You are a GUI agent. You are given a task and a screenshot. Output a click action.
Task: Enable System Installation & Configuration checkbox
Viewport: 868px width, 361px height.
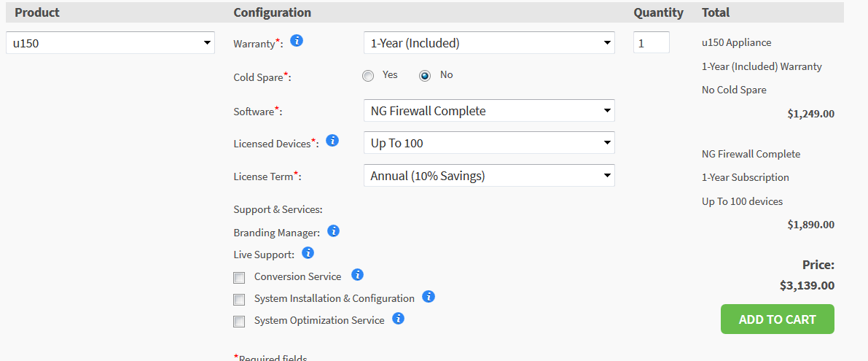(239, 300)
